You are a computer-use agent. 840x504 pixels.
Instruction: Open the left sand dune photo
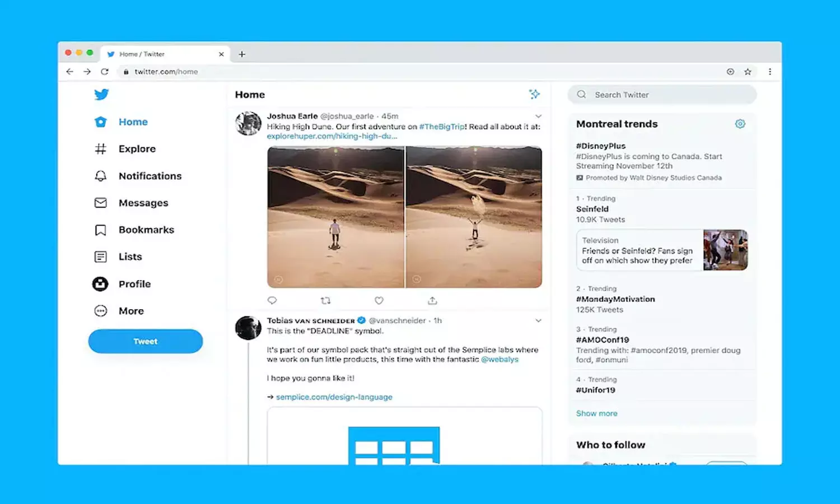(x=335, y=217)
